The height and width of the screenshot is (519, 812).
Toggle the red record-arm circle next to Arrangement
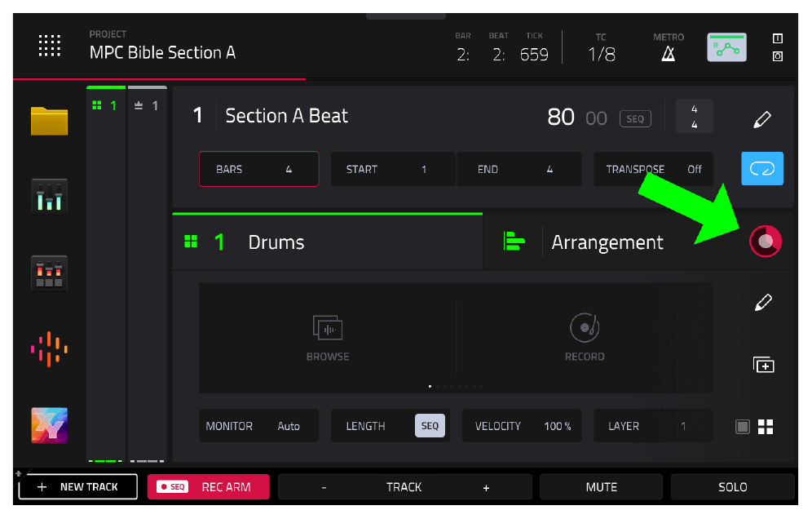click(766, 241)
